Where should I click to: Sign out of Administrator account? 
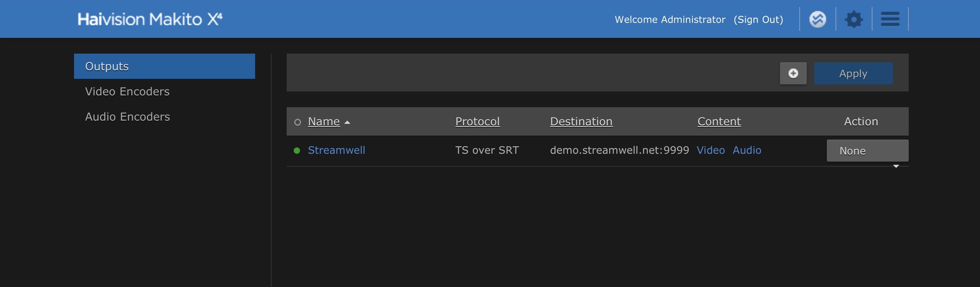[x=758, y=19]
